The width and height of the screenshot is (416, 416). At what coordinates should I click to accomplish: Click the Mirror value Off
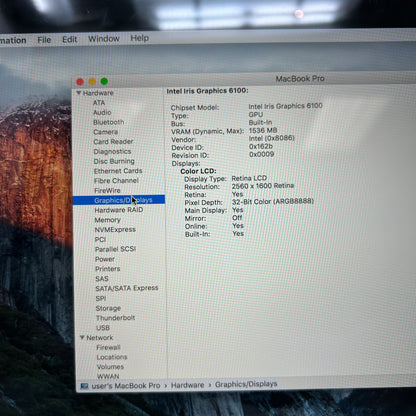tap(237, 218)
